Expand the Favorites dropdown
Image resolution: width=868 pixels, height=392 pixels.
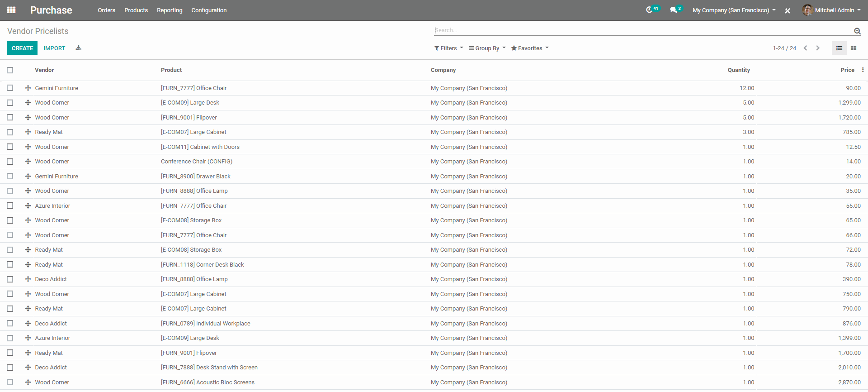point(530,48)
